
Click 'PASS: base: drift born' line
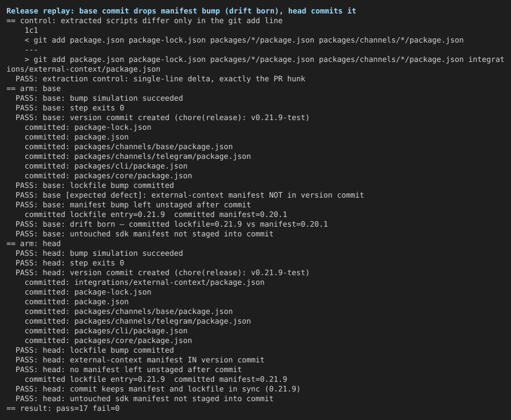point(172,224)
